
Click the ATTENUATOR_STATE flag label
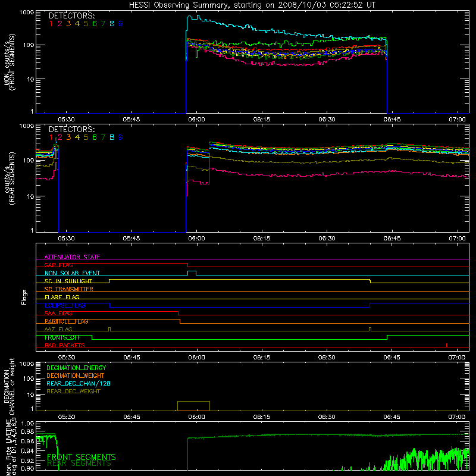(x=72, y=257)
